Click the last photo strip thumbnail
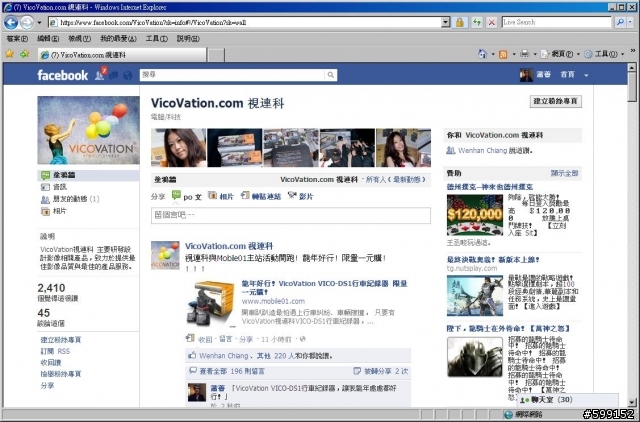 click(x=403, y=148)
